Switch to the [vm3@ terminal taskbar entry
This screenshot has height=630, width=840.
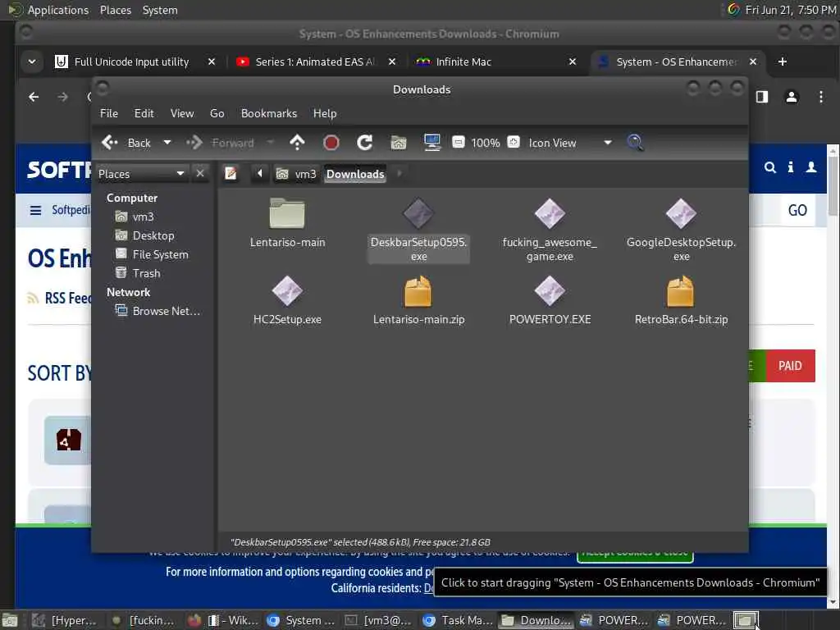click(x=378, y=620)
